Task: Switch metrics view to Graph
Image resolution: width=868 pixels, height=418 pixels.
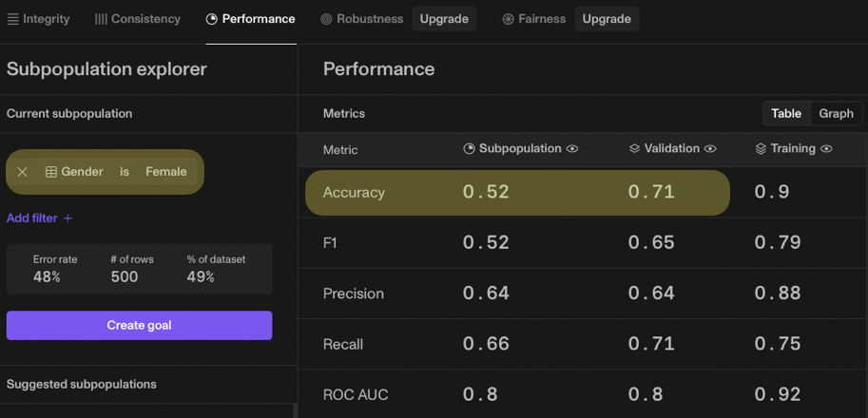Action: pyautogui.click(x=836, y=113)
